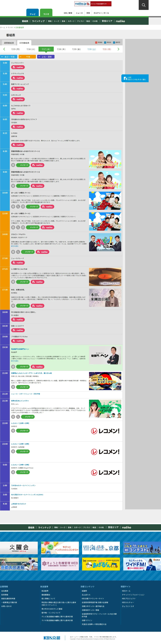Open SNS / 配信 menu item
This screenshot has width=161, height=644.
68,13
